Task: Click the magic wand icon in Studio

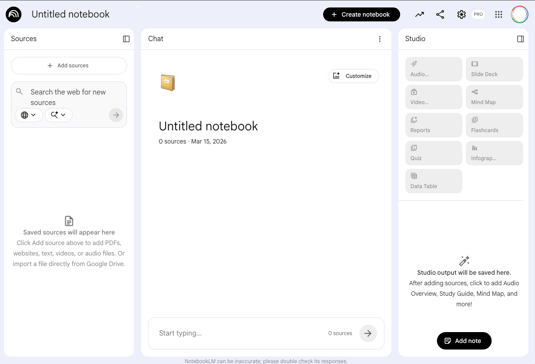Action: (464, 261)
